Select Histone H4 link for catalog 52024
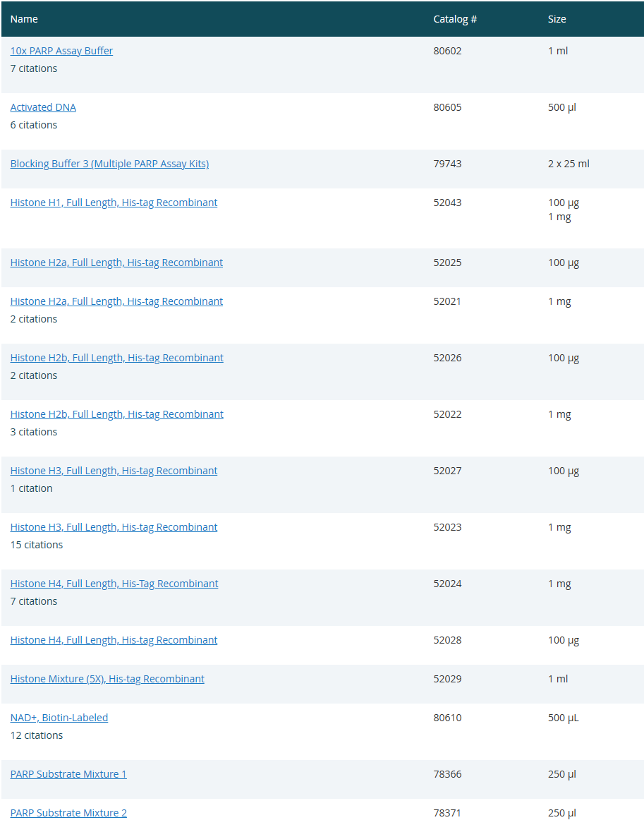 114,584
